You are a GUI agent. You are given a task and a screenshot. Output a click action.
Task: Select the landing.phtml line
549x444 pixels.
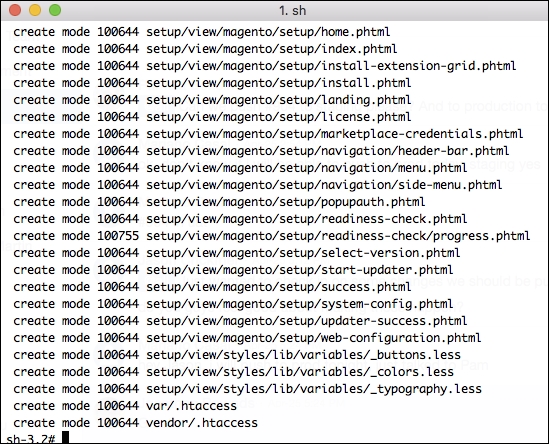point(212,100)
